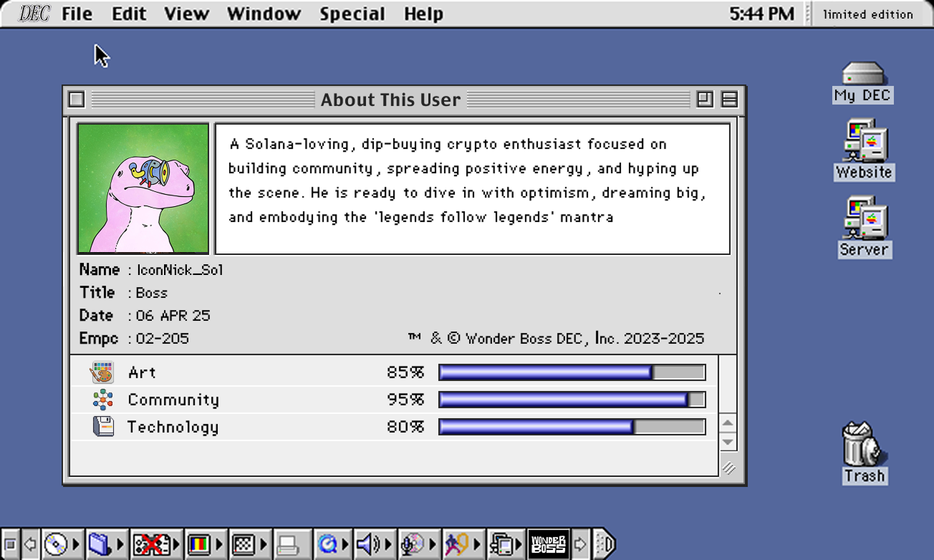This screenshot has width=934, height=560.
Task: Select the Art row label
Action: pyautogui.click(x=142, y=372)
